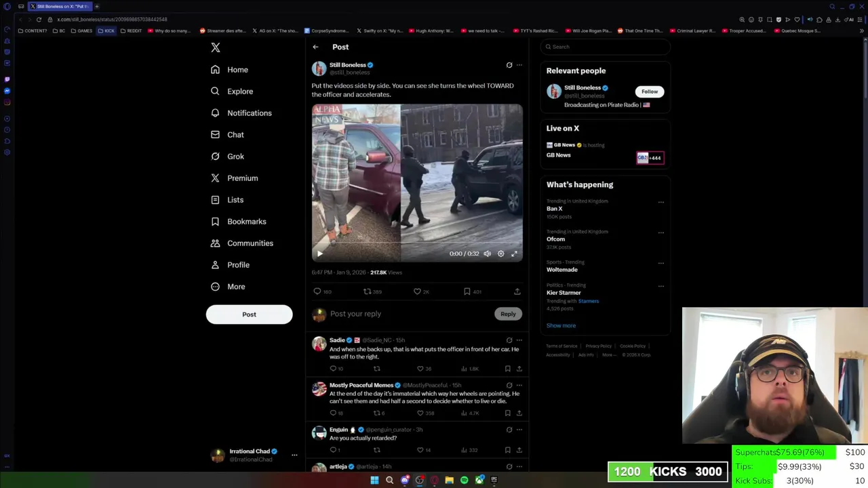The width and height of the screenshot is (868, 488).
Task: Click Grok icon on Enguin's reply
Action: 509,430
